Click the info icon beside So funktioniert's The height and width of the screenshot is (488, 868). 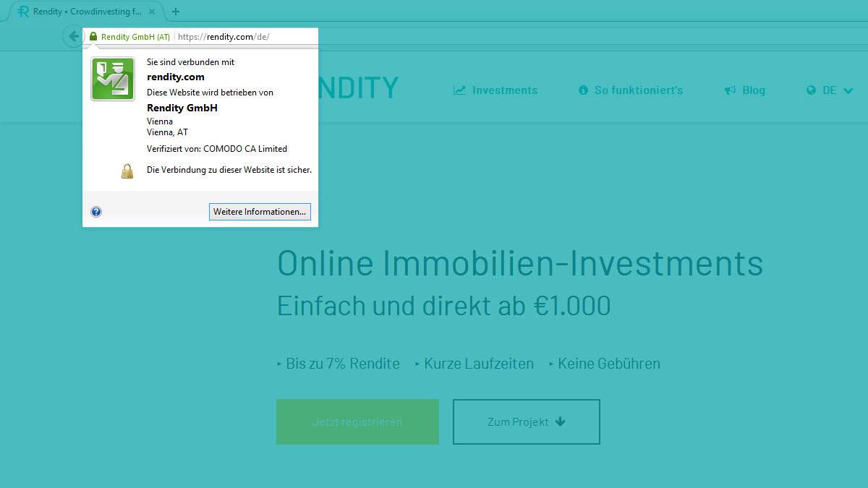tap(584, 90)
